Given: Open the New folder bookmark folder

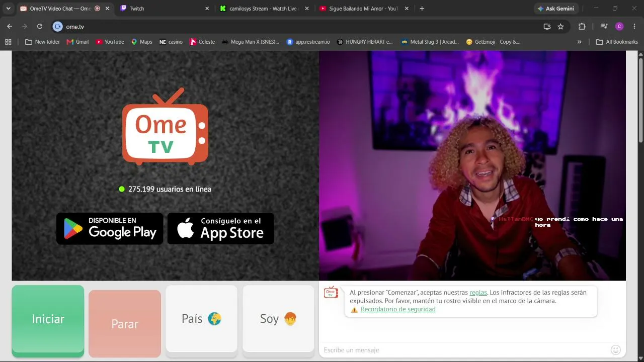Looking at the screenshot, I should pyautogui.click(x=43, y=42).
